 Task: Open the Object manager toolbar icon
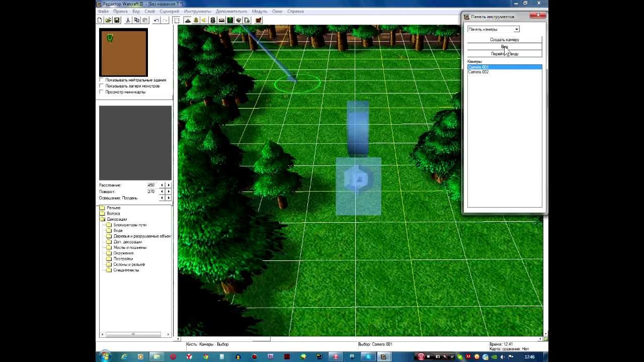click(238, 20)
